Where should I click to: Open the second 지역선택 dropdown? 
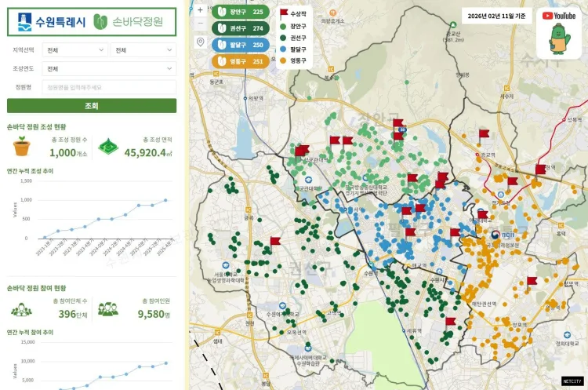click(143, 49)
